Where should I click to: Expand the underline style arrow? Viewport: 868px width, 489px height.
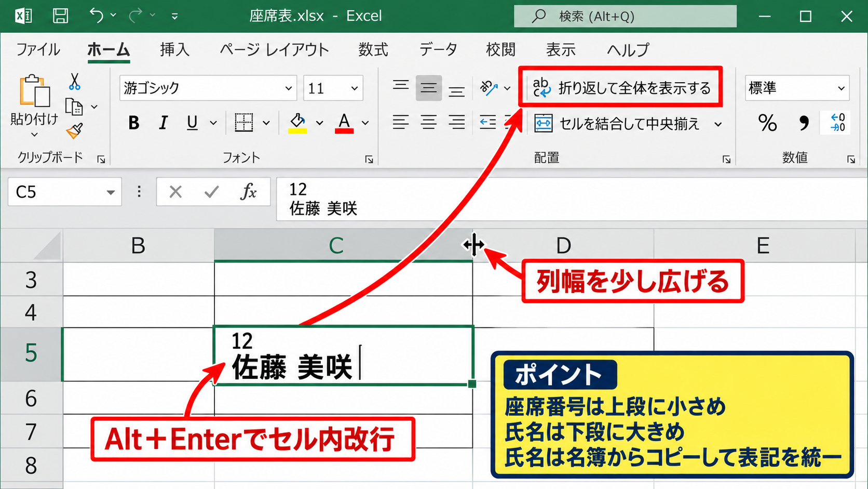click(x=213, y=123)
